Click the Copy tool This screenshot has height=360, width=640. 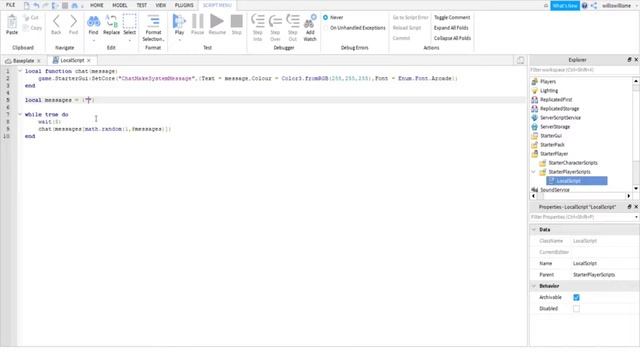pos(32,28)
